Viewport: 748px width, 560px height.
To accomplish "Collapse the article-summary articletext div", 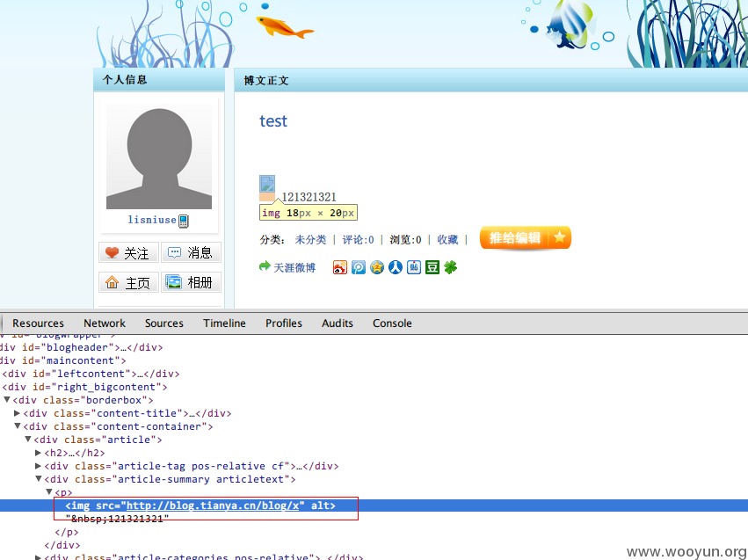I will 39,478.
